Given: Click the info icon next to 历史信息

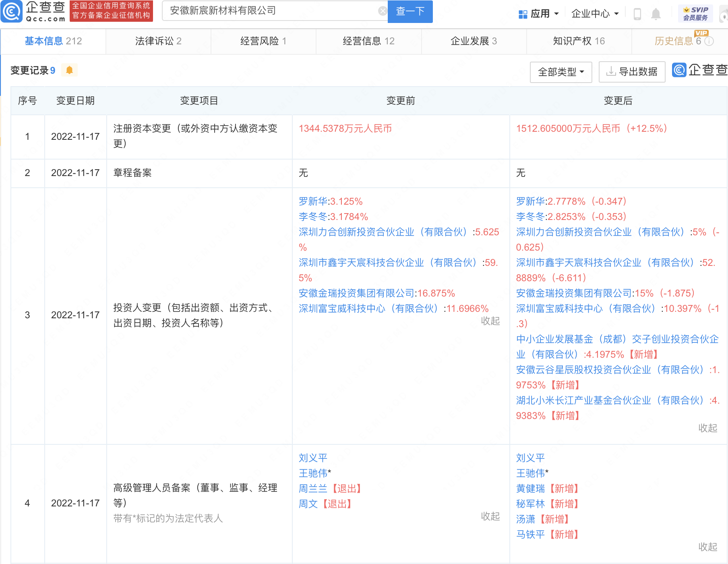Looking at the screenshot, I should click(709, 41).
